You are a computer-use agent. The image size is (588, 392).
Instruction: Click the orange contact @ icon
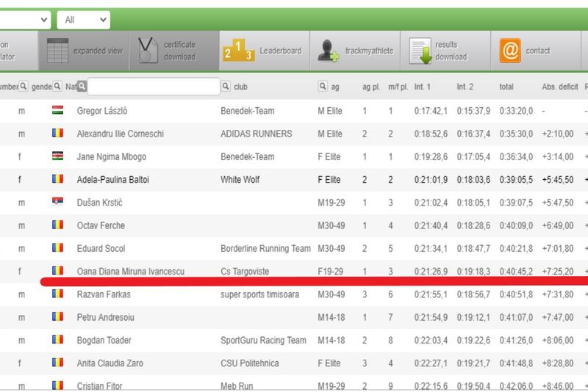click(x=510, y=51)
